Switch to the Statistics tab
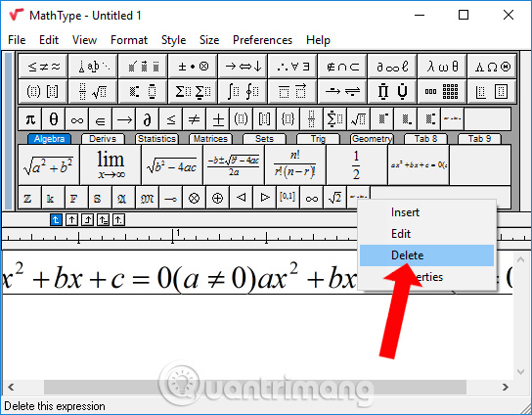This screenshot has width=532, height=415. [x=156, y=139]
